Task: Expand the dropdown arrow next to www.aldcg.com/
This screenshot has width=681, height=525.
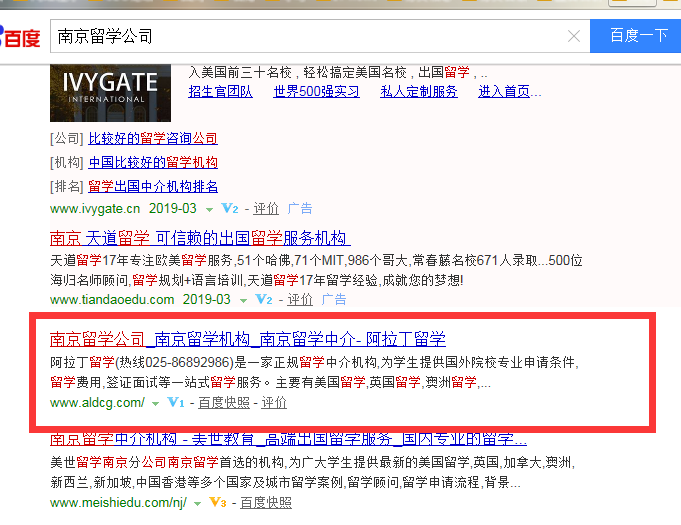Action: click(155, 403)
